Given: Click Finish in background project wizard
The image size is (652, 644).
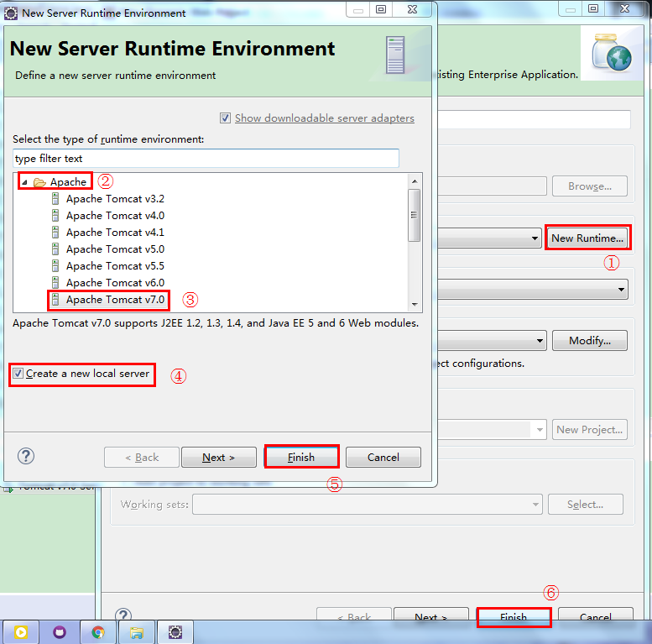Looking at the screenshot, I should pyautogui.click(x=514, y=615).
